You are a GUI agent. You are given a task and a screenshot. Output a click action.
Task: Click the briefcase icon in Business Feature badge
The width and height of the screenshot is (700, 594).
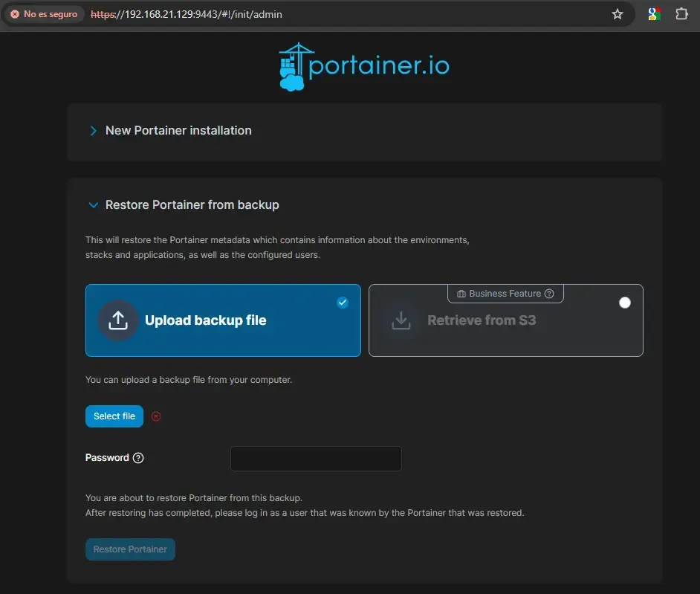(461, 294)
